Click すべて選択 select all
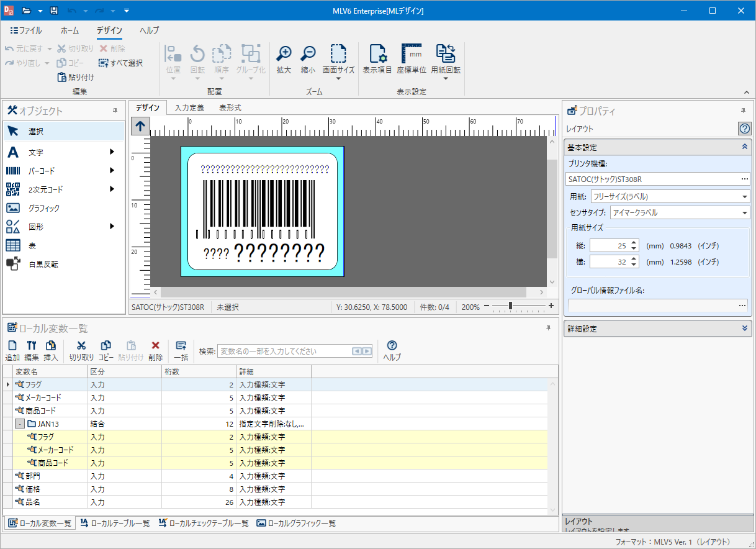This screenshot has height=549, width=756. (x=120, y=63)
